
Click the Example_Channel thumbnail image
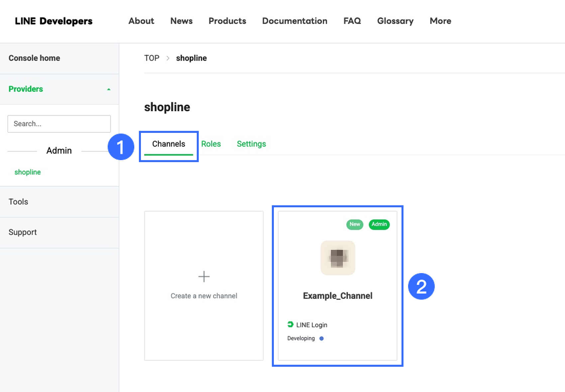coord(338,258)
